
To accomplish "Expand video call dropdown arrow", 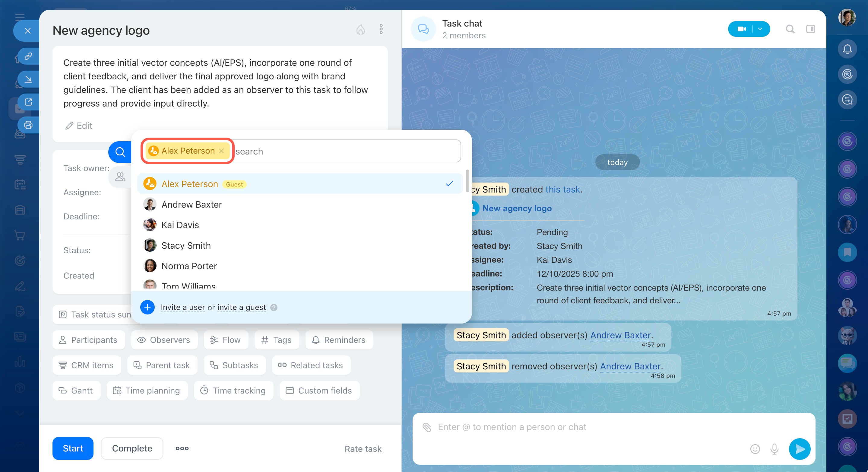I will coord(760,29).
